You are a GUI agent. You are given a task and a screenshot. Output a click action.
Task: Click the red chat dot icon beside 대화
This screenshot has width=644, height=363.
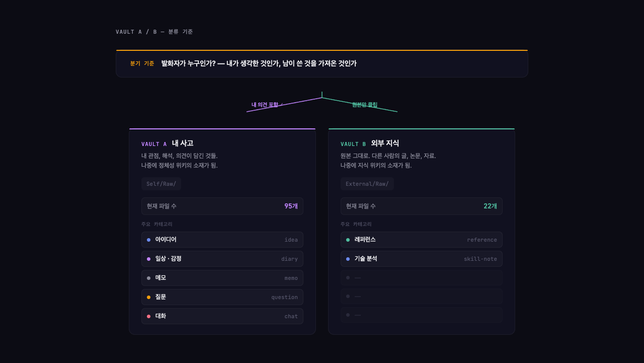click(x=149, y=316)
